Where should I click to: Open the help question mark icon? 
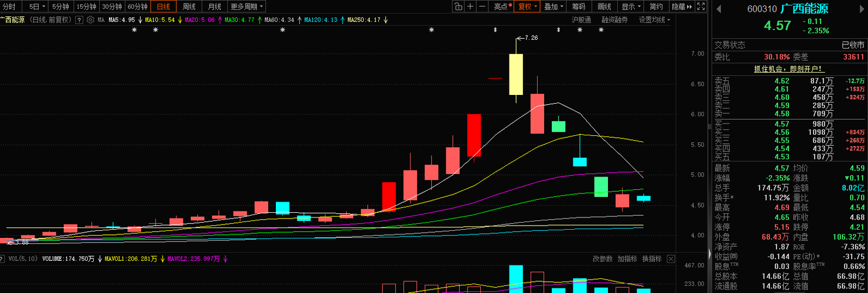click(x=80, y=19)
